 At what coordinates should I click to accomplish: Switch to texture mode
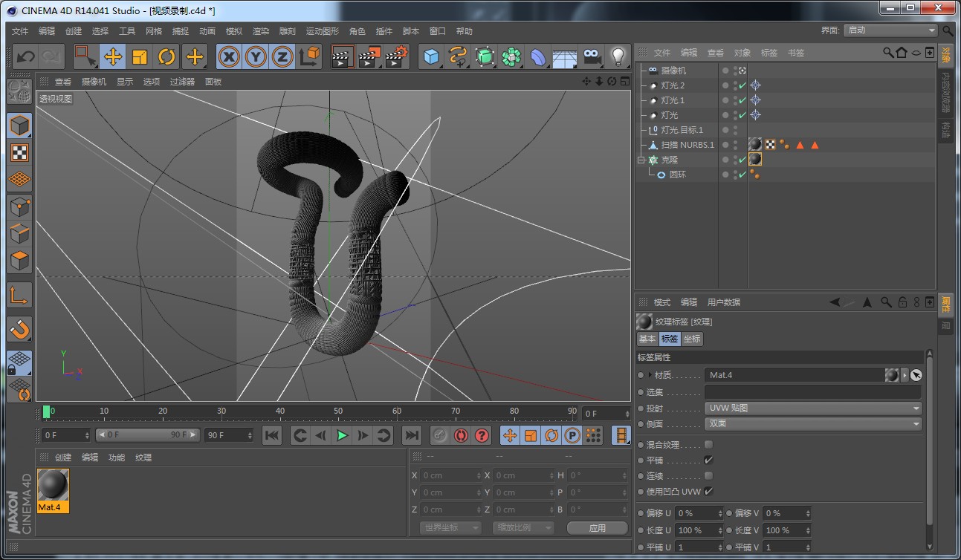click(20, 152)
